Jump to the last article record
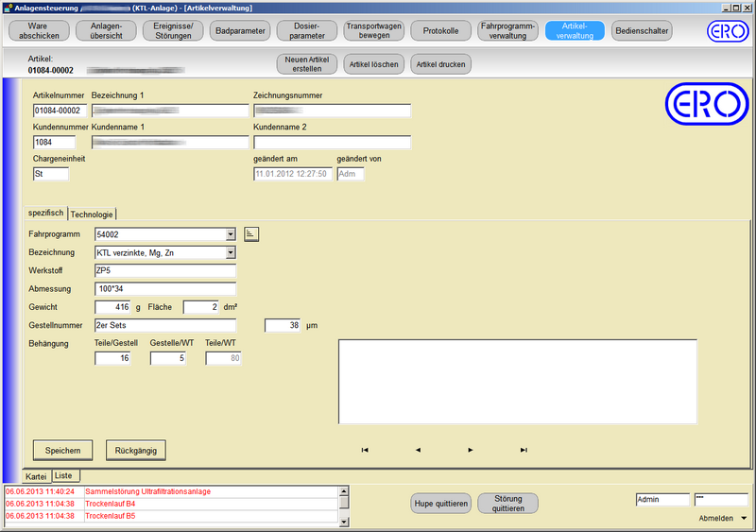Viewport: 756px width, 532px height. pyautogui.click(x=524, y=450)
